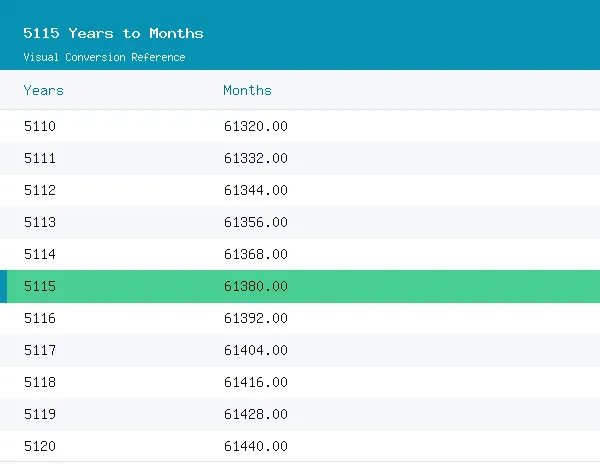Select the months value 61404.00

(x=256, y=350)
